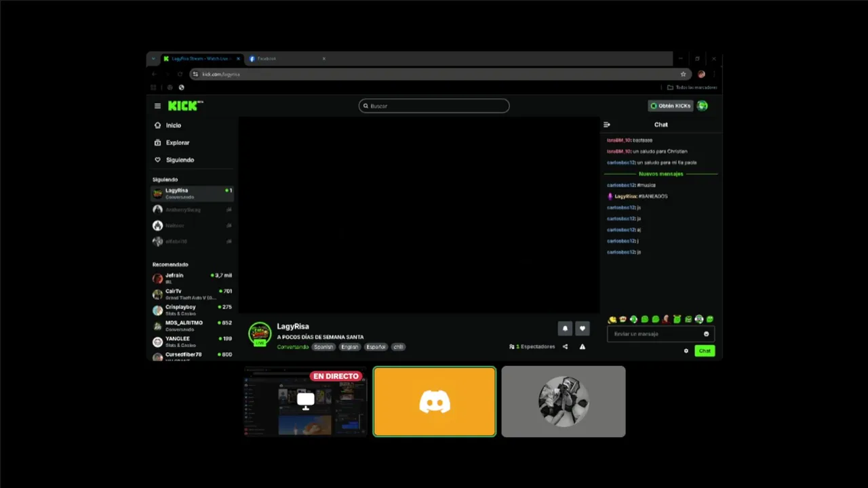The image size is (868, 488).
Task: Click the Buscar search field
Action: click(x=434, y=106)
